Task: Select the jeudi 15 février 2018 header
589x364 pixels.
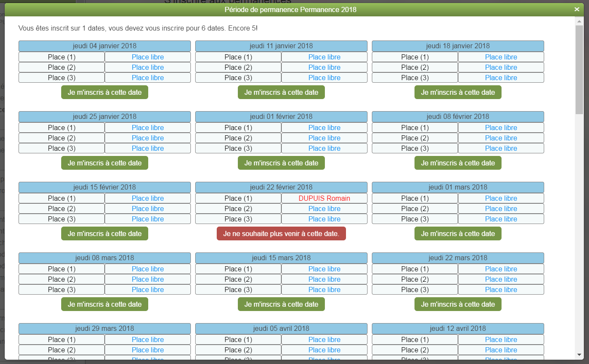Action: point(105,187)
